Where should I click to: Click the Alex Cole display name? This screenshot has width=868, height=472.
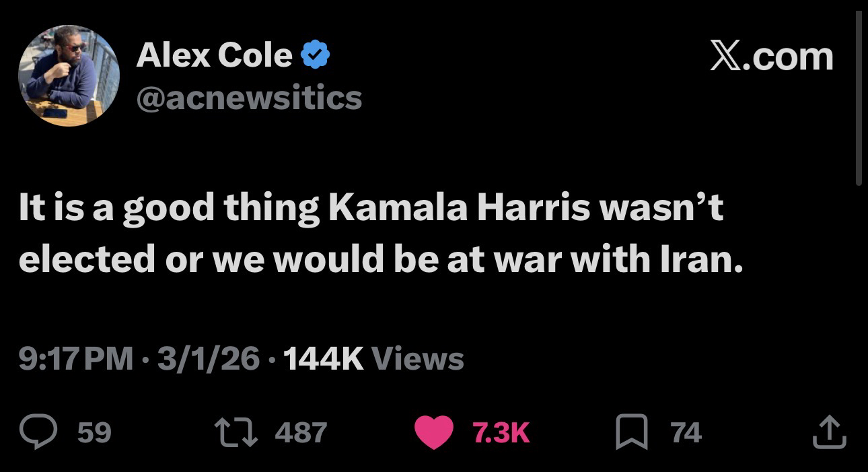[x=214, y=55]
